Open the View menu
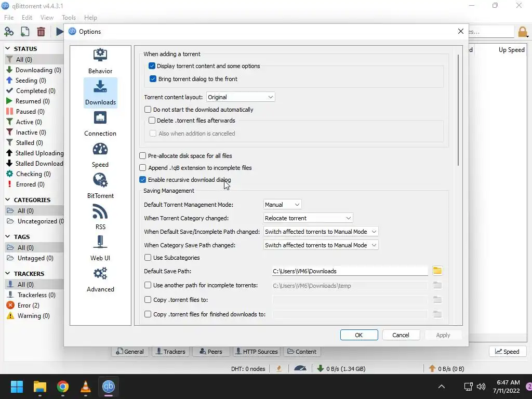The width and height of the screenshot is (532, 399). (47, 17)
